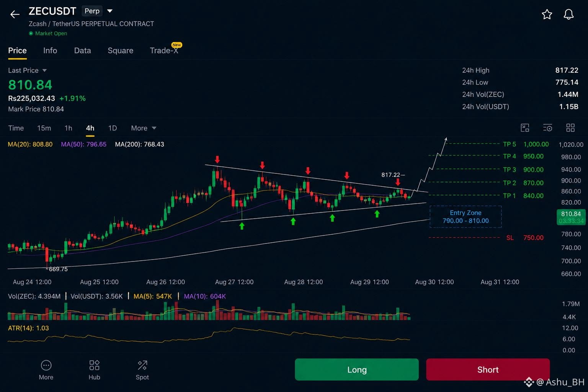Select the 1D timeframe
This screenshot has height=392, width=588.
[x=113, y=128]
